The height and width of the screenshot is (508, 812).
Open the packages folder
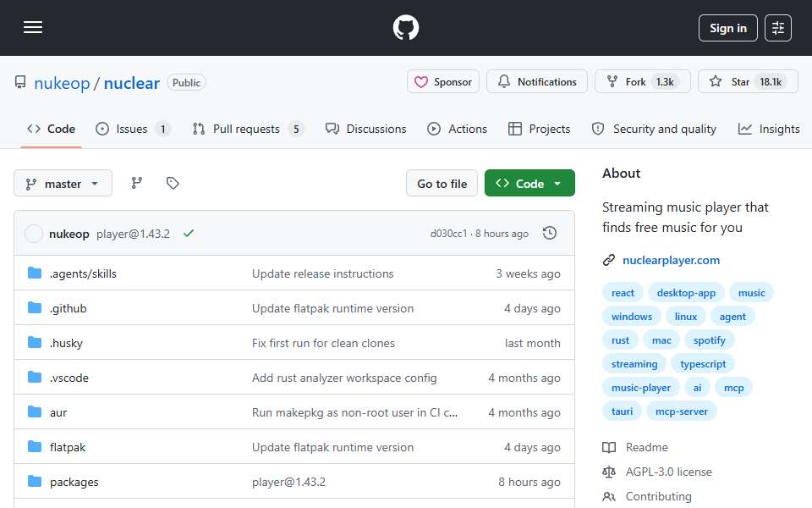tap(74, 482)
